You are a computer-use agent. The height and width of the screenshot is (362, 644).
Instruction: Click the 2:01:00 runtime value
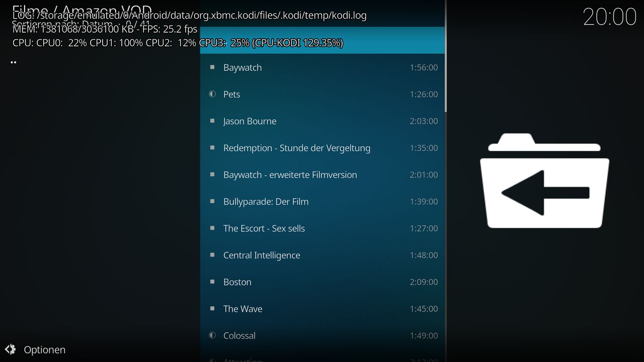[x=424, y=174]
